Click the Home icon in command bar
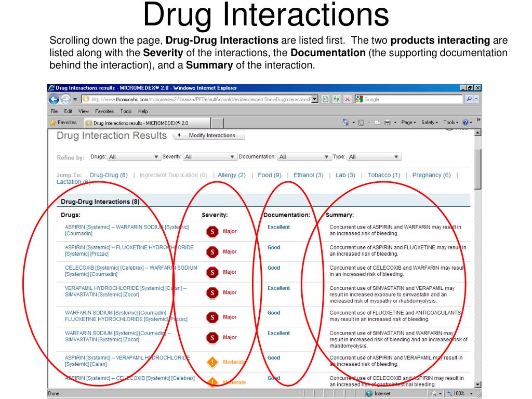 coord(345,123)
